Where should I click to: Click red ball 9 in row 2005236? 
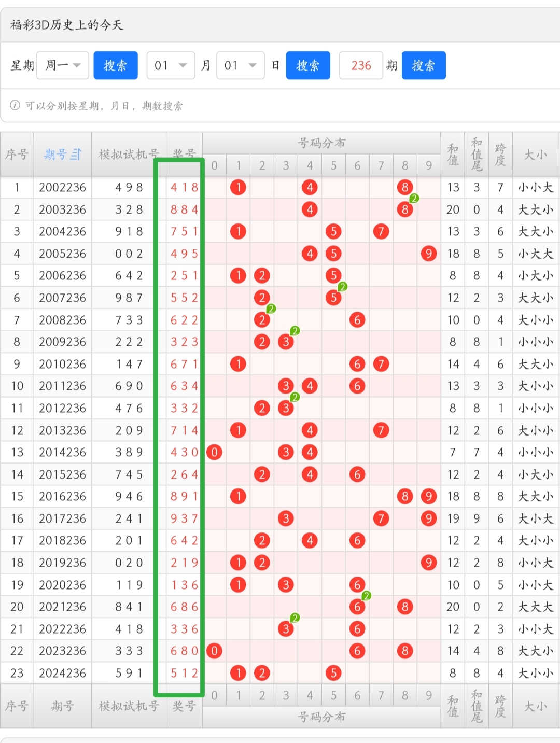[x=428, y=254]
